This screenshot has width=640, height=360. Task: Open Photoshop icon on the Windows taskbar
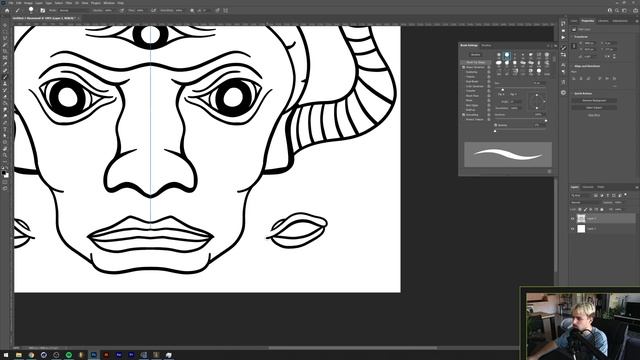(x=93, y=355)
